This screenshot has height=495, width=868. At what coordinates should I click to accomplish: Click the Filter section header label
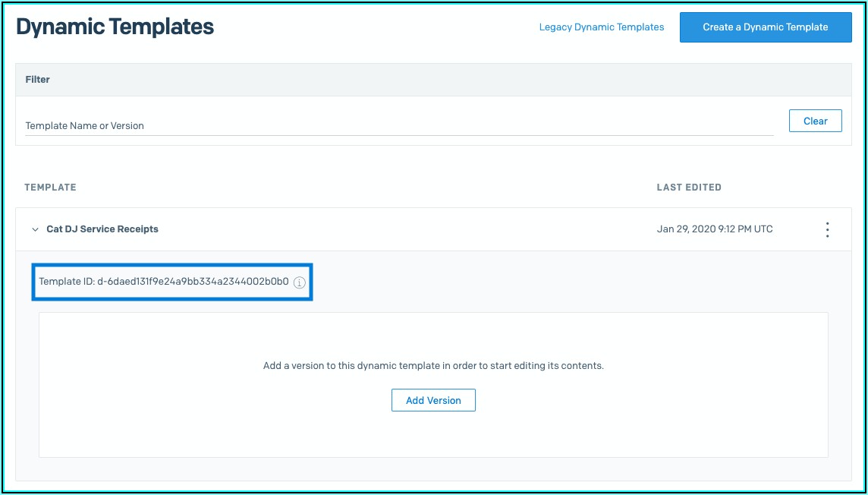click(x=38, y=80)
